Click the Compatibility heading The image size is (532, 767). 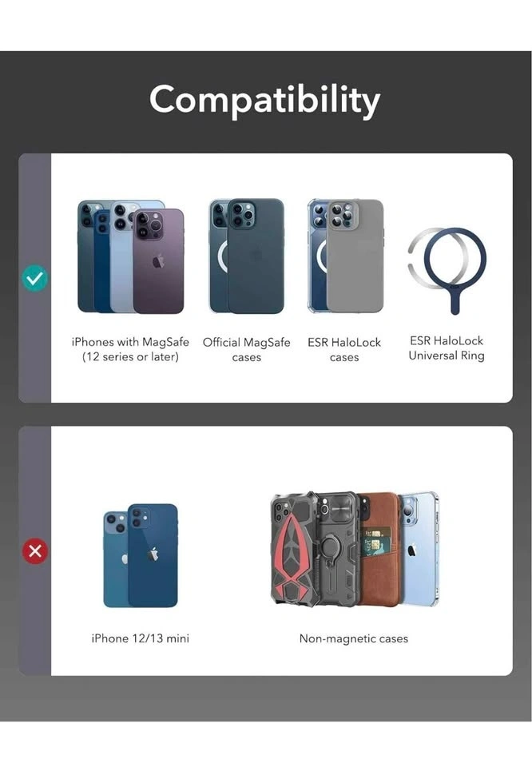click(x=265, y=101)
